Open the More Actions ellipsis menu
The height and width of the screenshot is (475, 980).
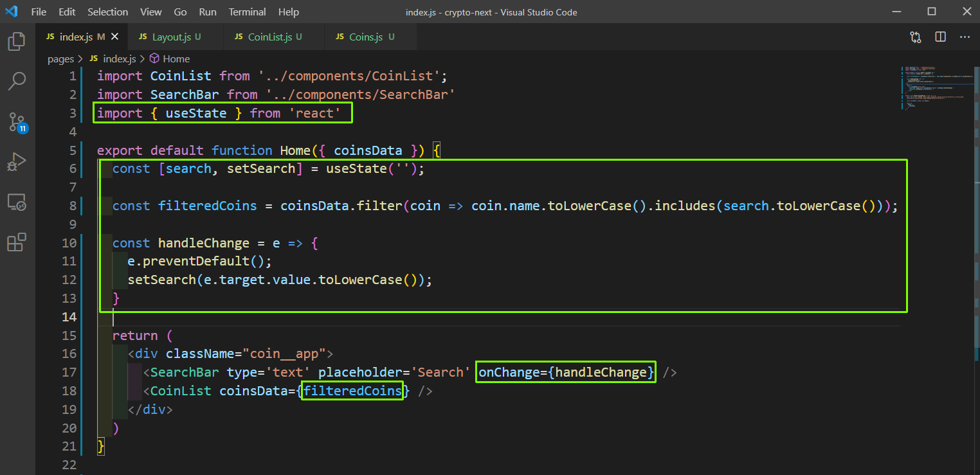[x=965, y=37]
